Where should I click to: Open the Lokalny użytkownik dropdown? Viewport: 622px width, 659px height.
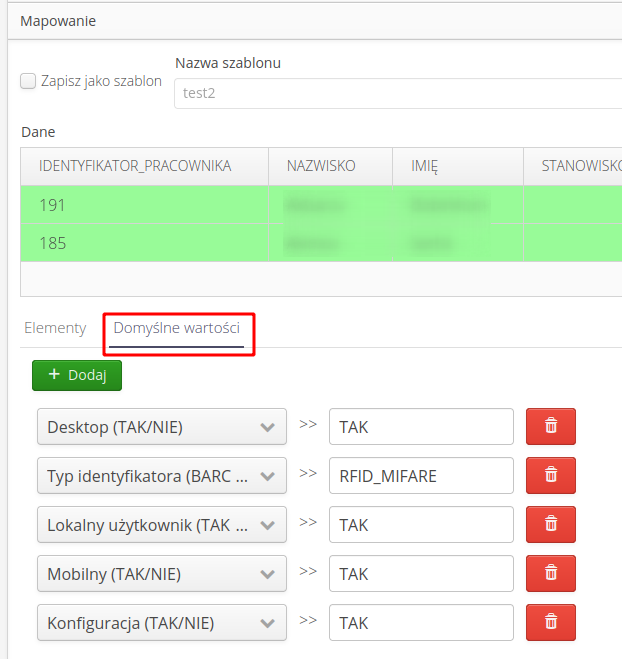pyautogui.click(x=161, y=525)
